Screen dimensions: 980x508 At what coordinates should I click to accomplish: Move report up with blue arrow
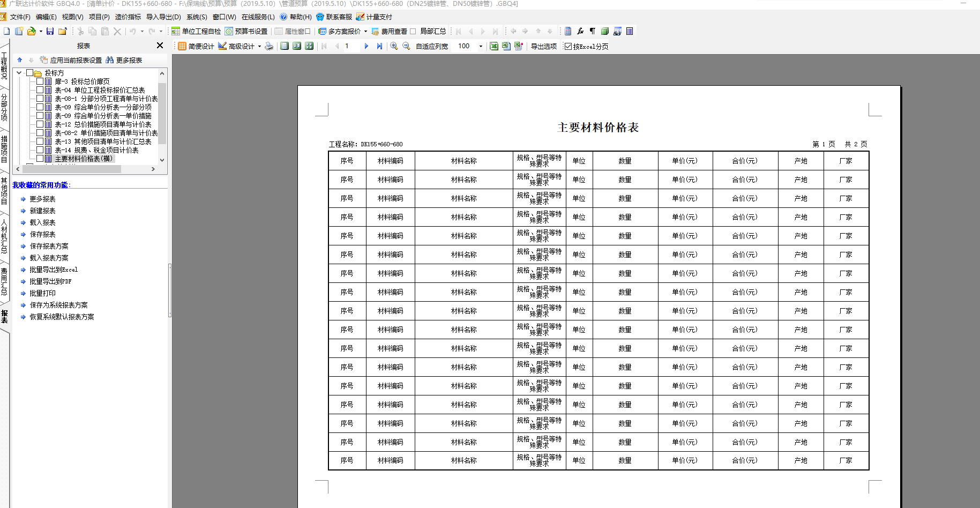(x=20, y=60)
